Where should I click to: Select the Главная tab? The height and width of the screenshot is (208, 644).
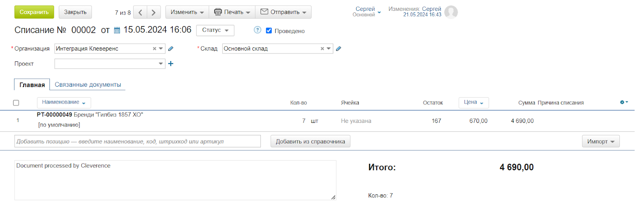(32, 85)
